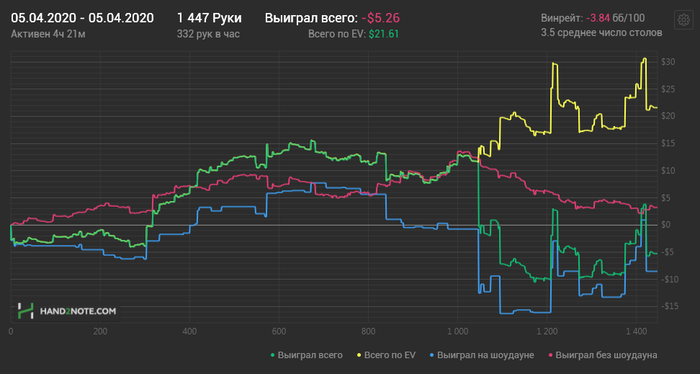Click the 'Всего по EV:' header label

tap(337, 34)
